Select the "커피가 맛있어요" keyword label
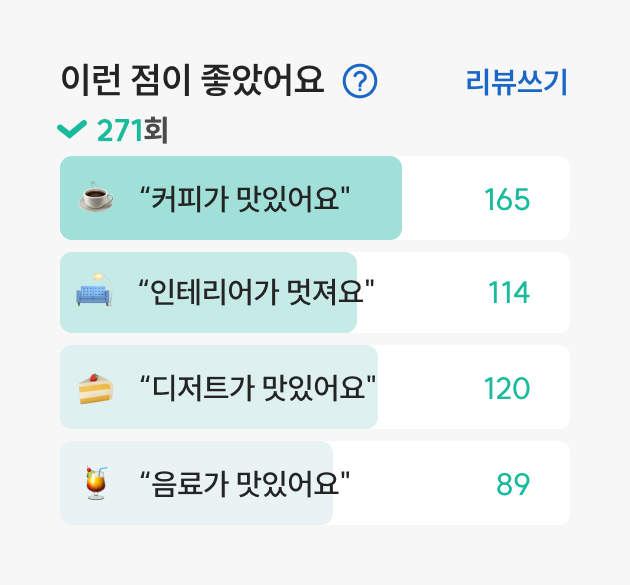 244,198
